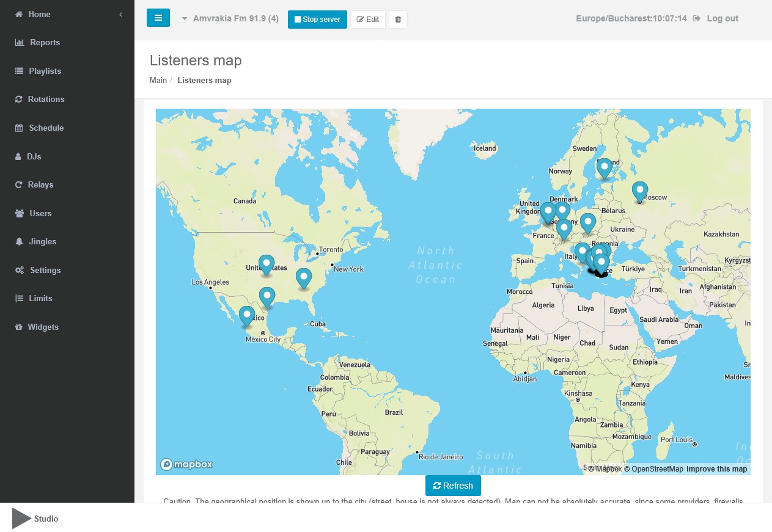Click the trash delete server icon

click(398, 20)
